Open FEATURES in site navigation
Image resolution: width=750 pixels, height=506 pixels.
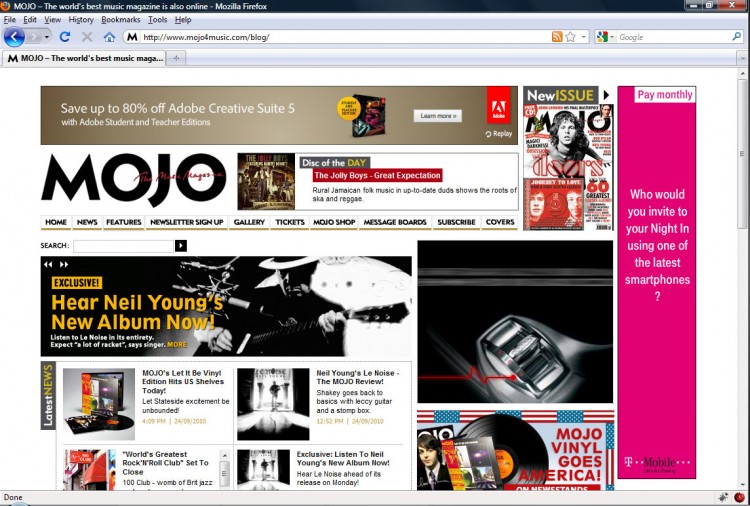click(x=123, y=222)
